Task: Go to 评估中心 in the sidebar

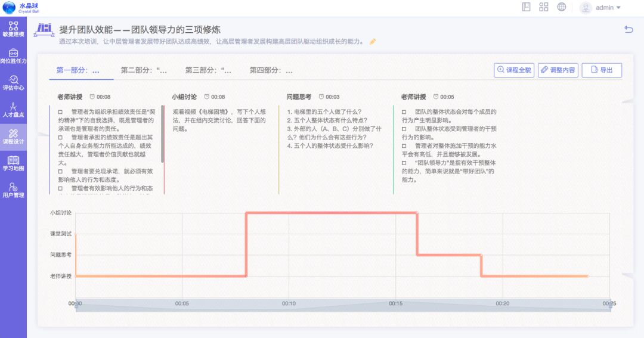Action: (x=13, y=83)
